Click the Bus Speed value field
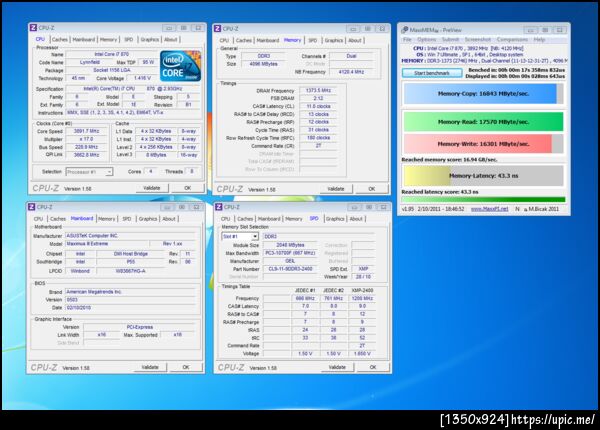Screen dimensions: 600x430 point(86,147)
